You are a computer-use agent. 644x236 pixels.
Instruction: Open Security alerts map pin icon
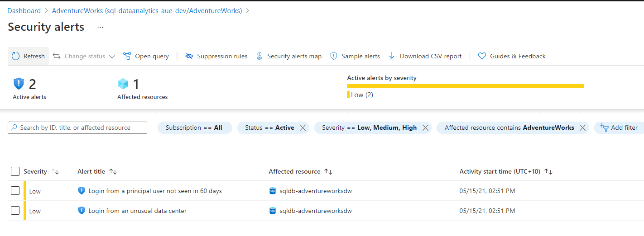tap(260, 56)
